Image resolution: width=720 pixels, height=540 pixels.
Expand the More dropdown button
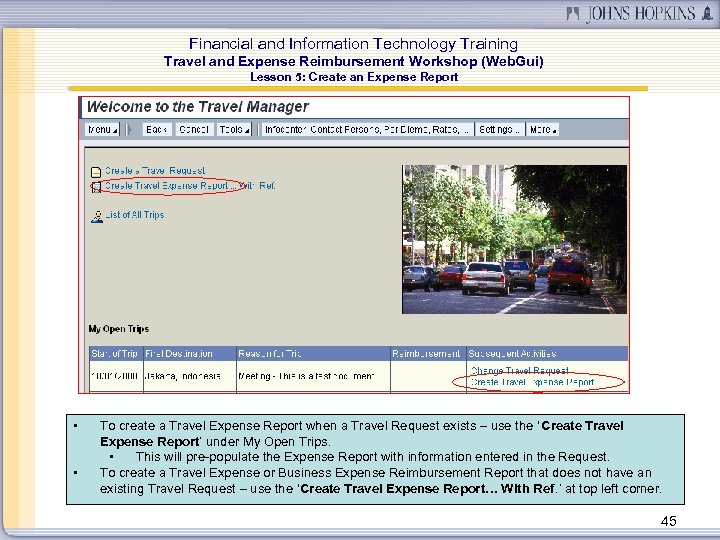click(542, 130)
